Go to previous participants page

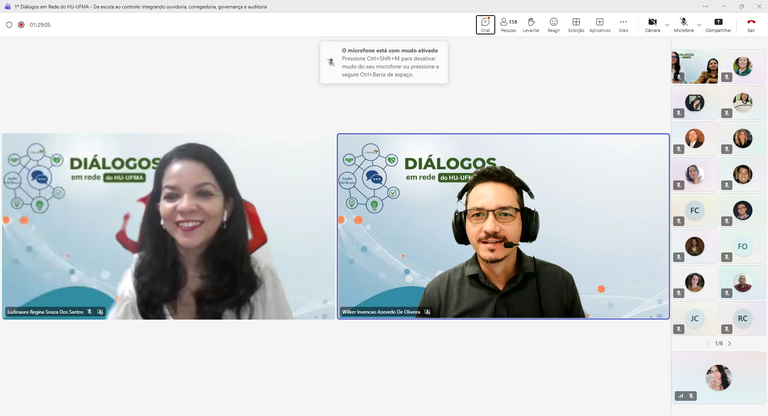tap(708, 343)
